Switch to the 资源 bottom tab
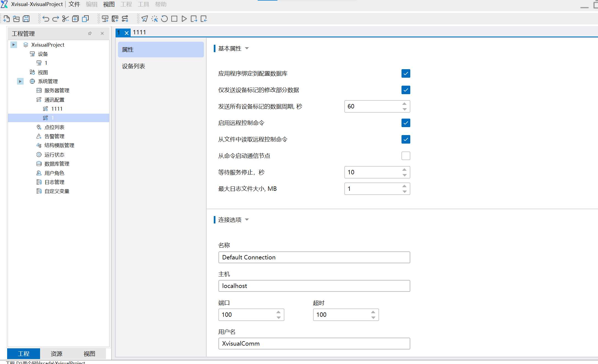598x364 pixels. coord(57,354)
